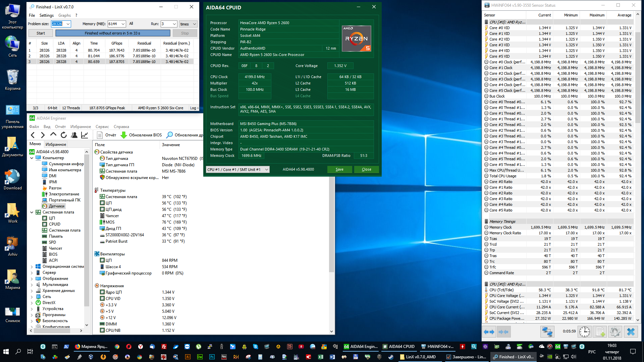Click the Memory MiB input field

(x=114, y=24)
